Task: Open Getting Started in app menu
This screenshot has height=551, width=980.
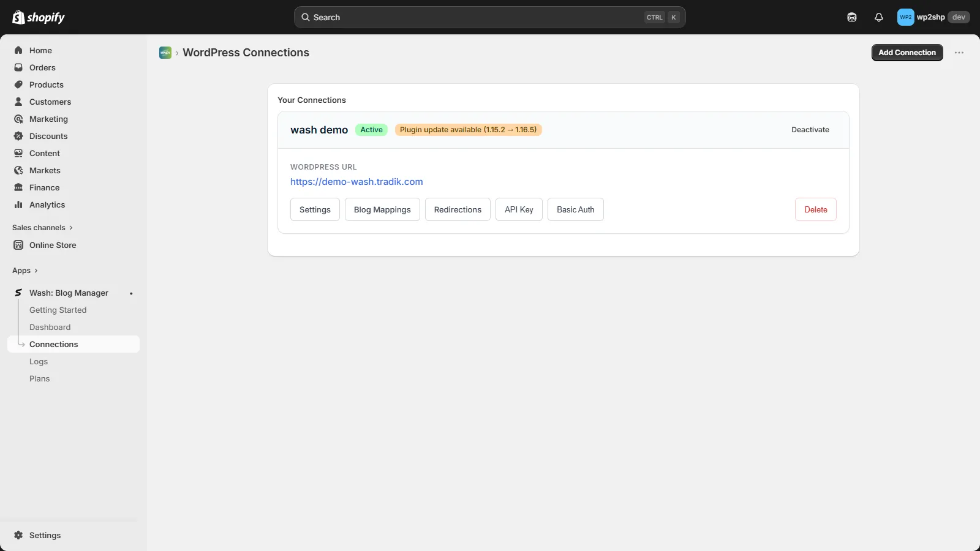Action: 58,310
